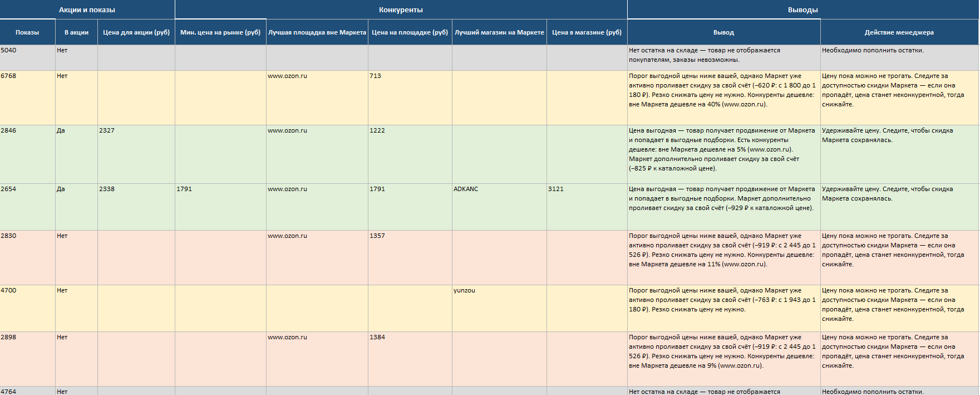This screenshot has width=980, height=395.
Task: Click www.ozon.ru in the 2830 row
Action: [317, 257]
